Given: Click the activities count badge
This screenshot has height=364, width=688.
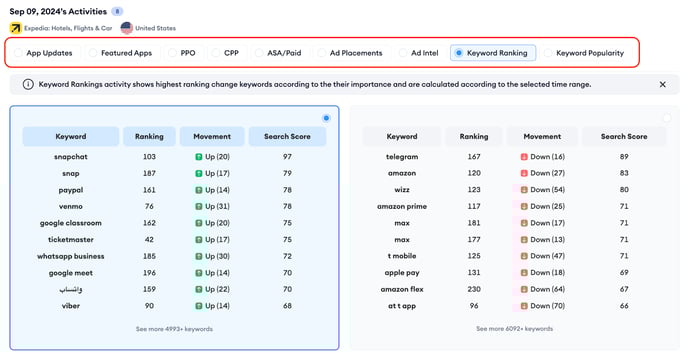Looking at the screenshot, I should [117, 11].
